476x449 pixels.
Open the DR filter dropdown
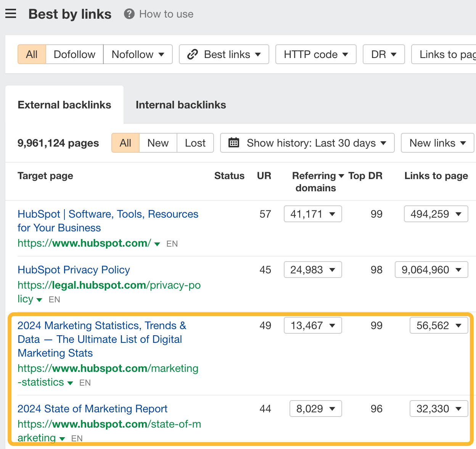tap(383, 54)
